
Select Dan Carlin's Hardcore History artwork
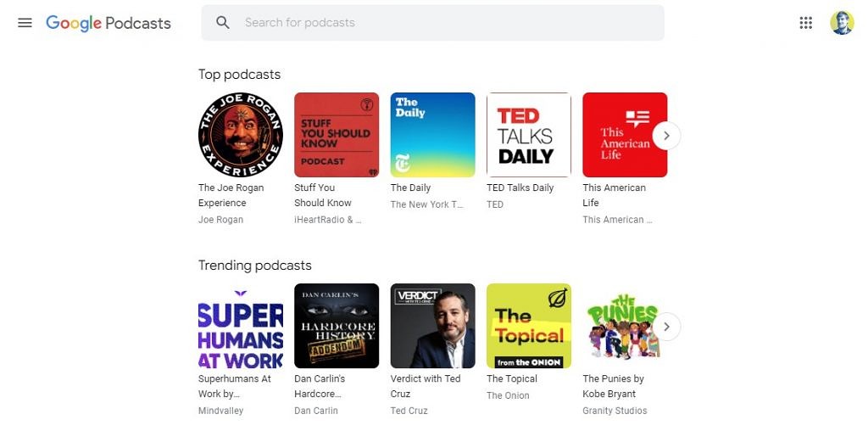pyautogui.click(x=337, y=326)
